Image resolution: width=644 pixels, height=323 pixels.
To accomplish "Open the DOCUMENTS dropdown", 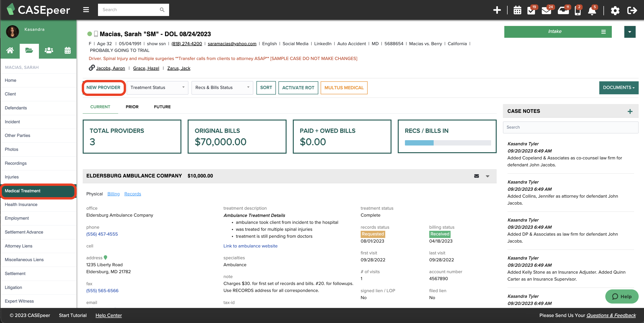I will [619, 88].
